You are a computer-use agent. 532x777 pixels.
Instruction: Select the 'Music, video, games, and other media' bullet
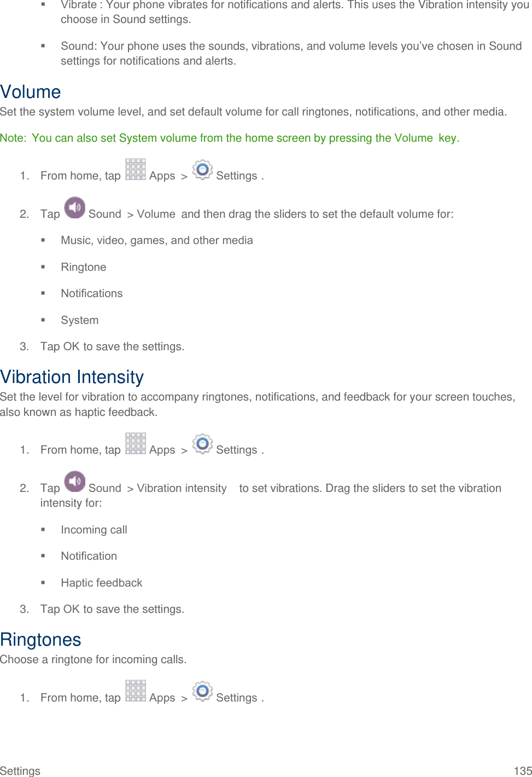click(x=157, y=240)
